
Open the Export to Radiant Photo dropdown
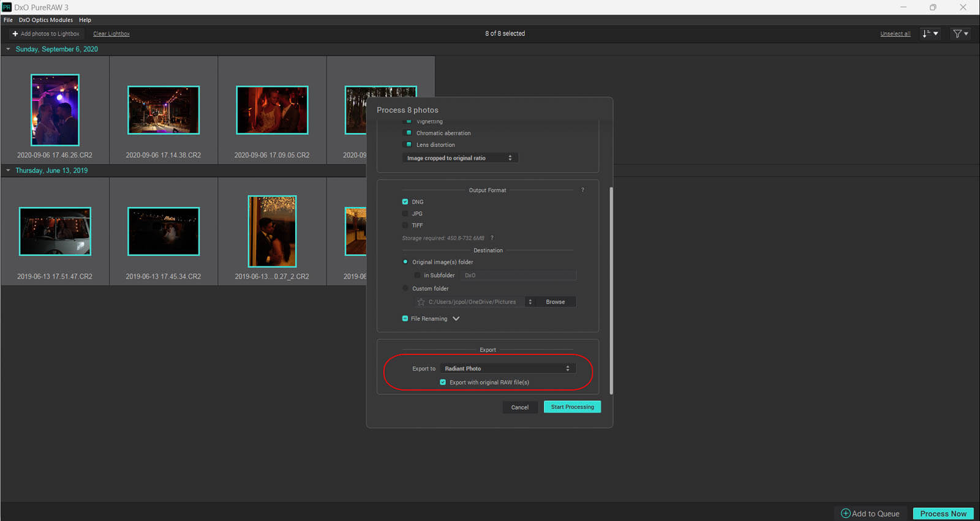507,369
